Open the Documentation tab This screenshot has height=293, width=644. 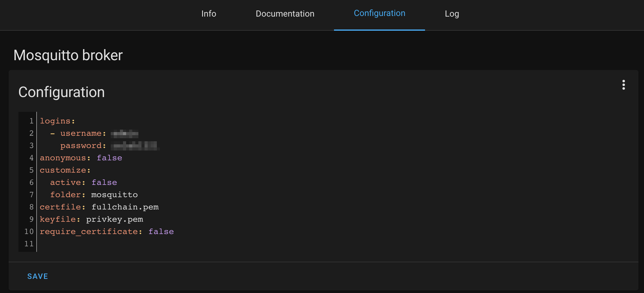click(x=285, y=14)
